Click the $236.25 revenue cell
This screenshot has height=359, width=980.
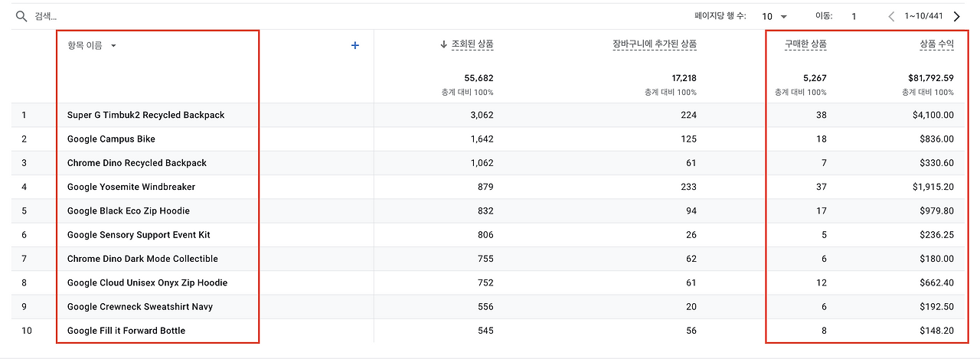(937, 235)
